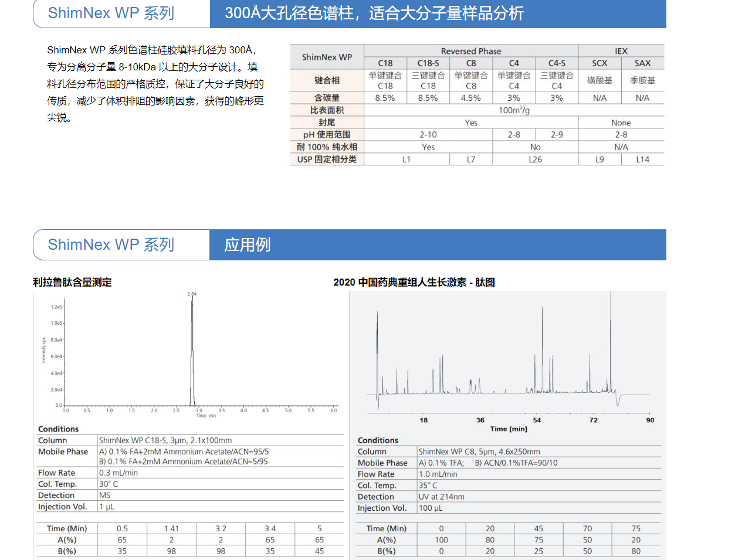Screen dimensions: 735x560
Task: Click the L26 cell in USP row
Action: [x=535, y=159]
